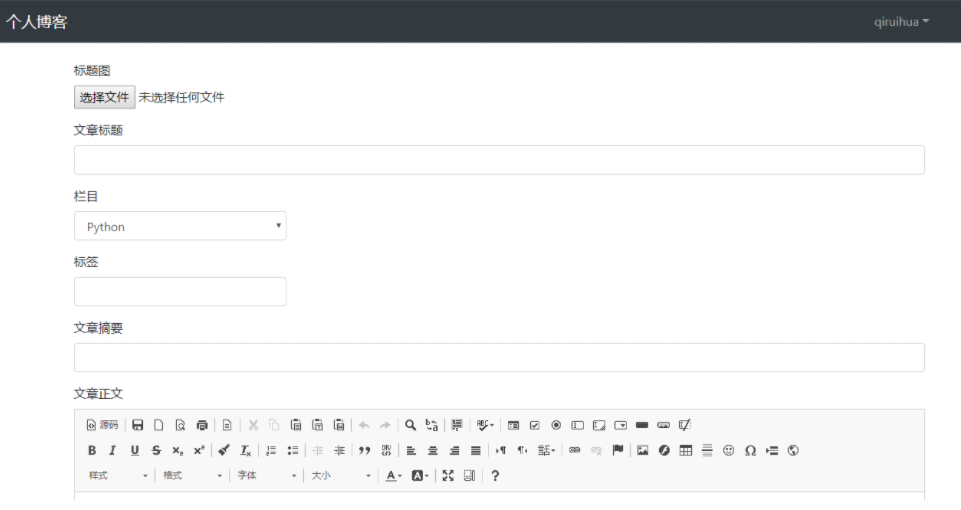The width and height of the screenshot is (961, 510).
Task: Toggle underline formatting
Action: coord(135,451)
